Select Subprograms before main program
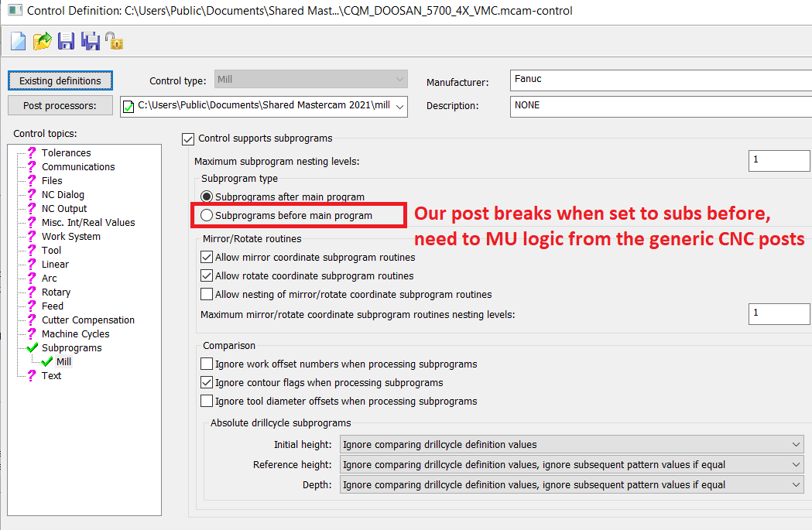Viewport: 812px width, 530px height. [x=207, y=216]
